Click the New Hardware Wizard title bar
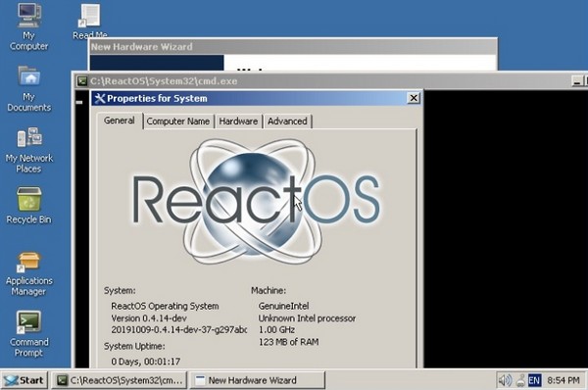Image resolution: width=588 pixels, height=390 pixels. point(293,47)
